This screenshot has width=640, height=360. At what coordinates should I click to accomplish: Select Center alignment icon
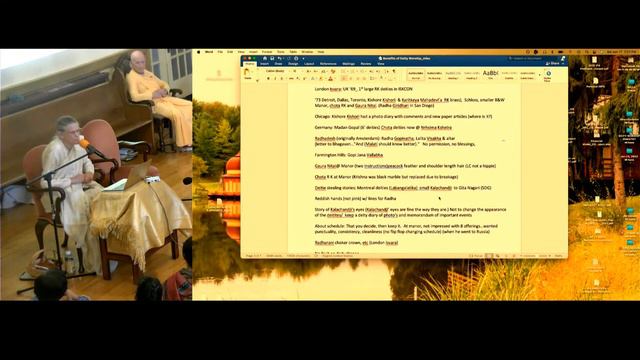351,78
